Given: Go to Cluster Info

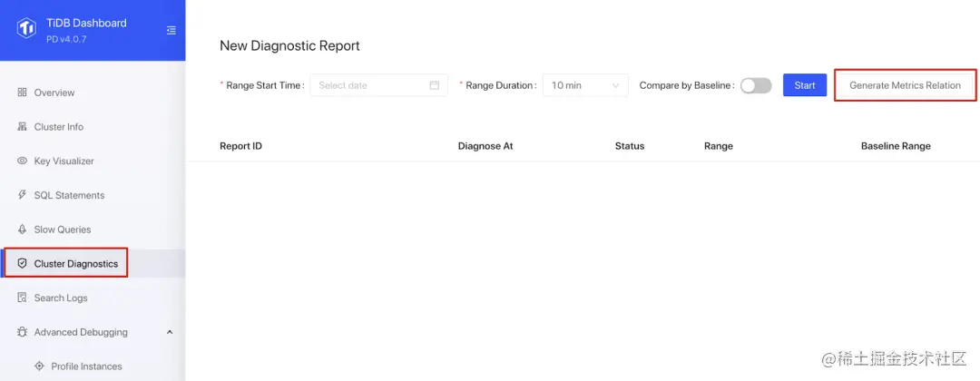Looking at the screenshot, I should point(93,127).
